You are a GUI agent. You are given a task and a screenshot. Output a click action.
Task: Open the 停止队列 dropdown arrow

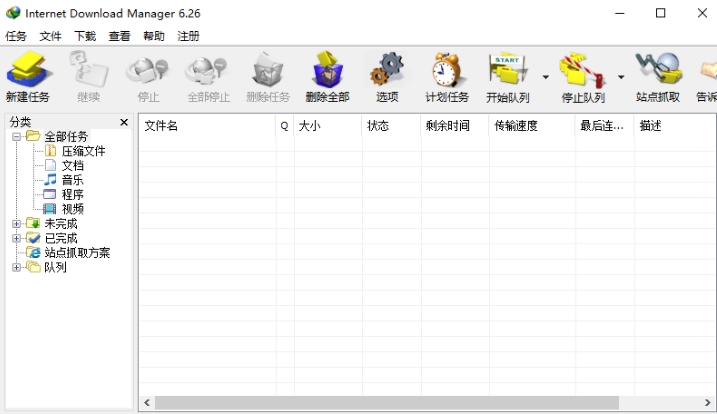[621, 77]
